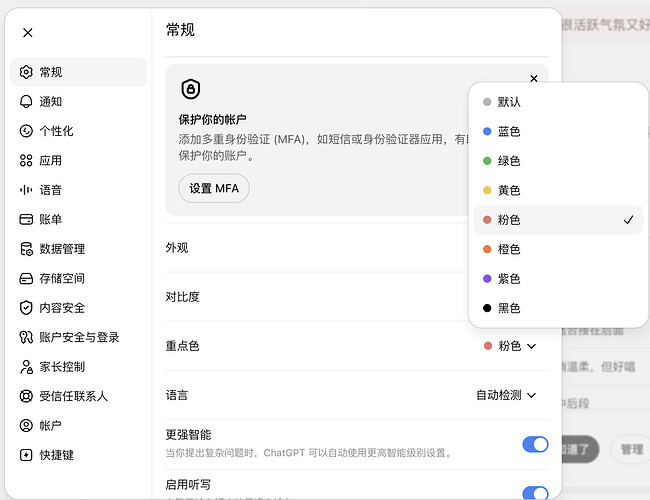This screenshot has height=500, width=650.
Task: Click the blue dot swatch beside 蓝色
Action: click(487, 131)
